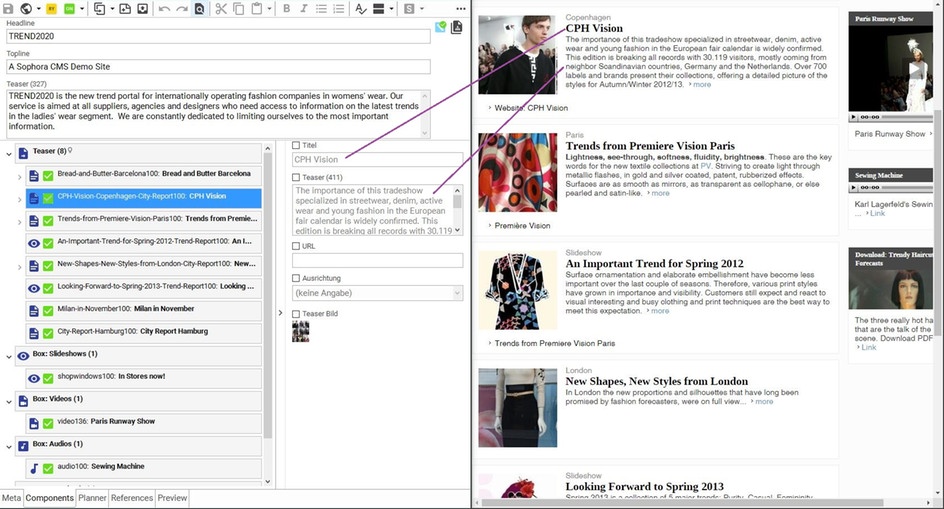
Task: Click the copy icon in toolbar
Action: tap(238, 8)
